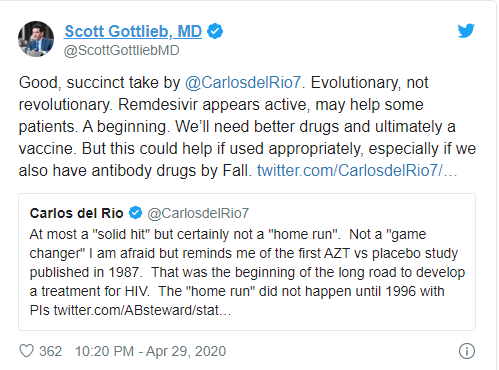Visit the @ScottGottliebMD handle
The height and width of the screenshot is (370, 499).
pos(121,51)
